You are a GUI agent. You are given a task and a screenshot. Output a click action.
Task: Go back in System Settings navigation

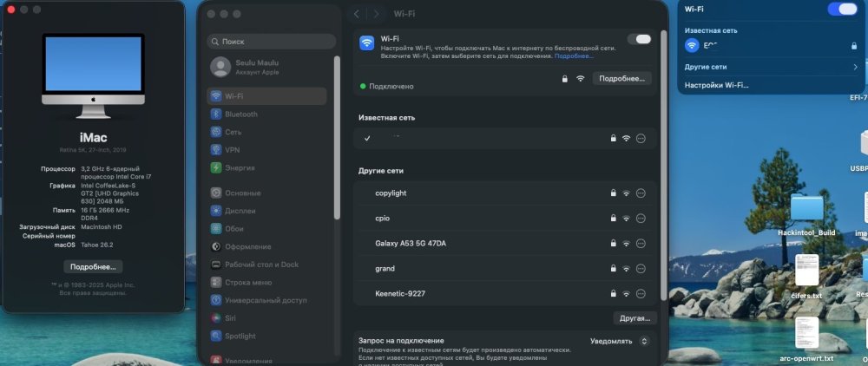point(357,14)
